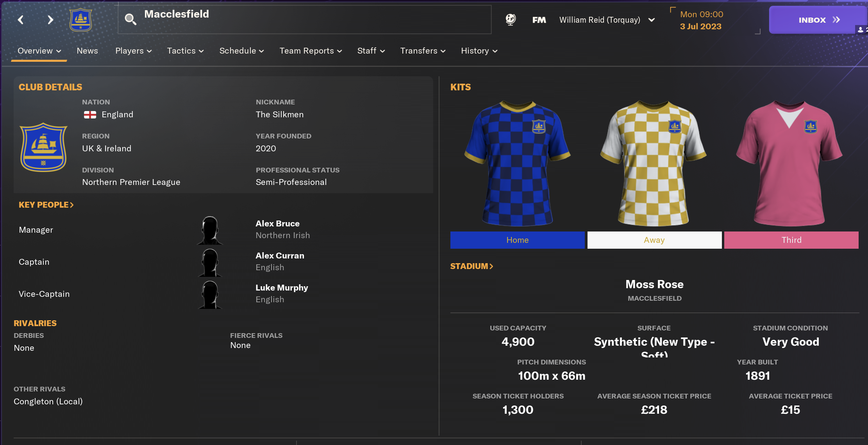Click the England flag icon
This screenshot has width=868, height=445.
[90, 115]
